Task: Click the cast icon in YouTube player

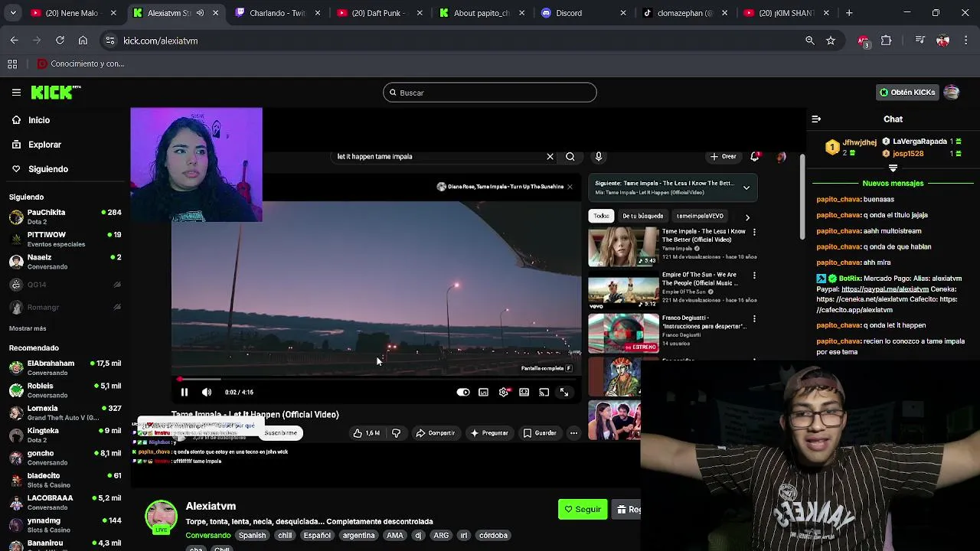Action: [544, 392]
